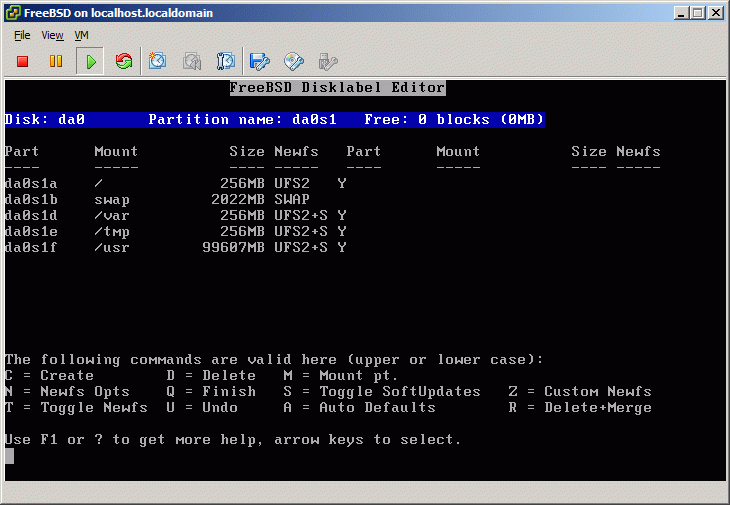Click the 'Use F1 or ?' help line
Viewport: 730px width, 505px height.
tap(233, 440)
